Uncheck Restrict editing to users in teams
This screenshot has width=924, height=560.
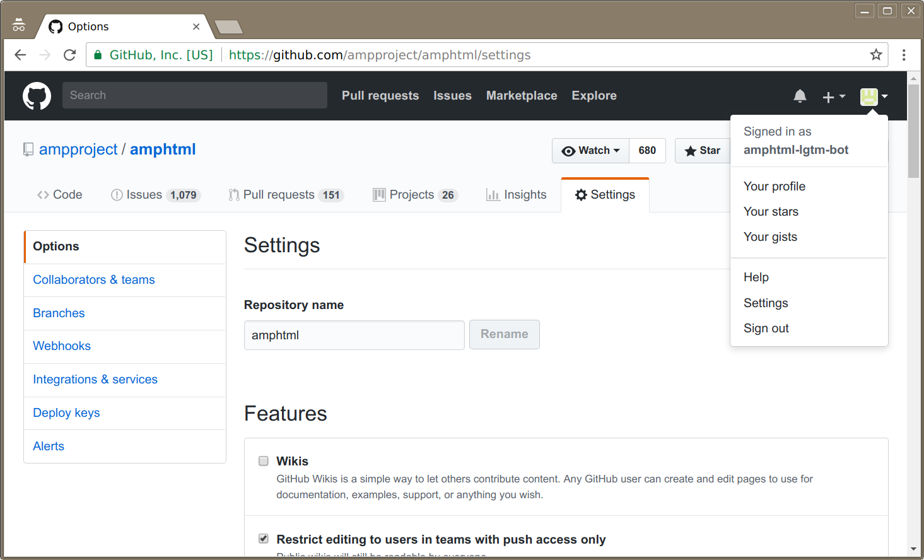click(264, 539)
